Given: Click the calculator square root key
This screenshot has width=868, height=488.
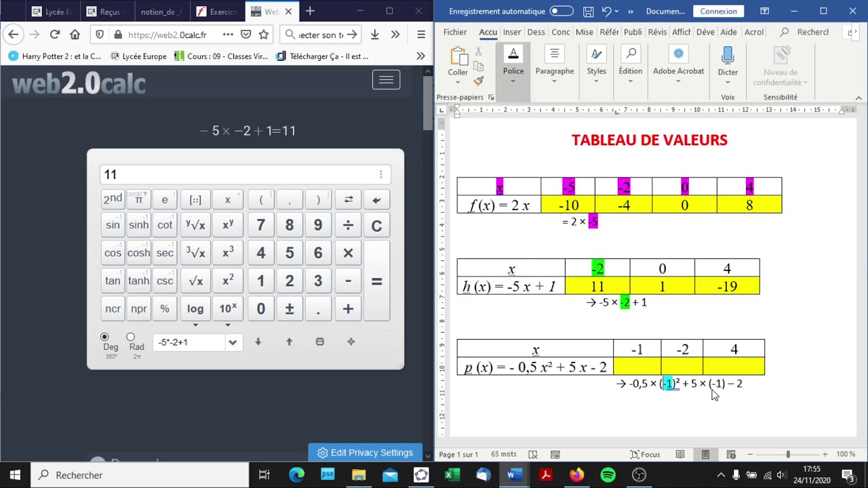Looking at the screenshot, I should [195, 281].
